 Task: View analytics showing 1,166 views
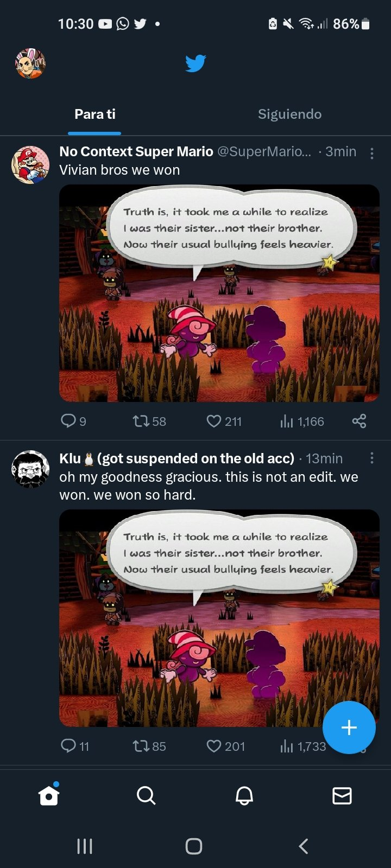pyautogui.click(x=302, y=422)
